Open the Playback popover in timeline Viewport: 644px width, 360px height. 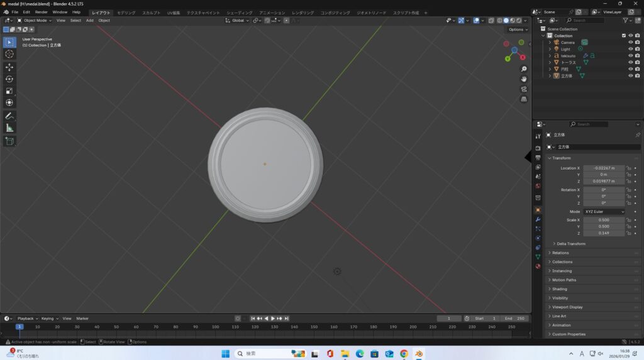tap(27, 319)
